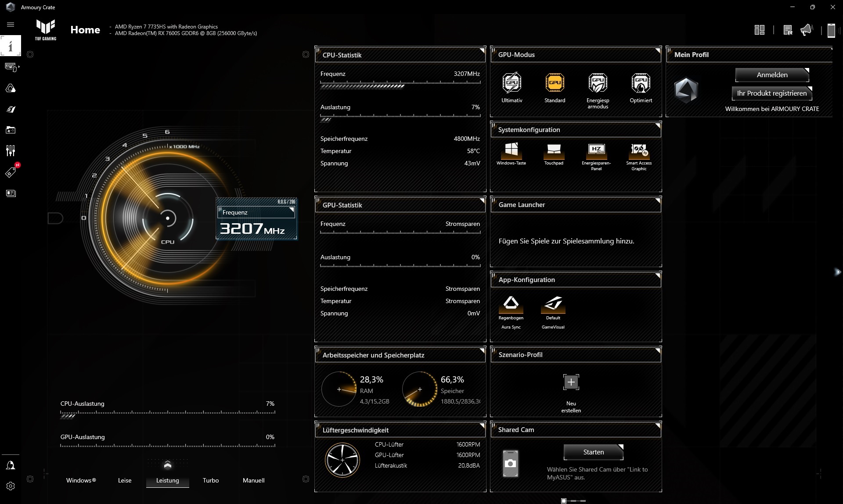Expand the mode panel chevron above Leistung
The width and height of the screenshot is (843, 504).
coord(167,465)
